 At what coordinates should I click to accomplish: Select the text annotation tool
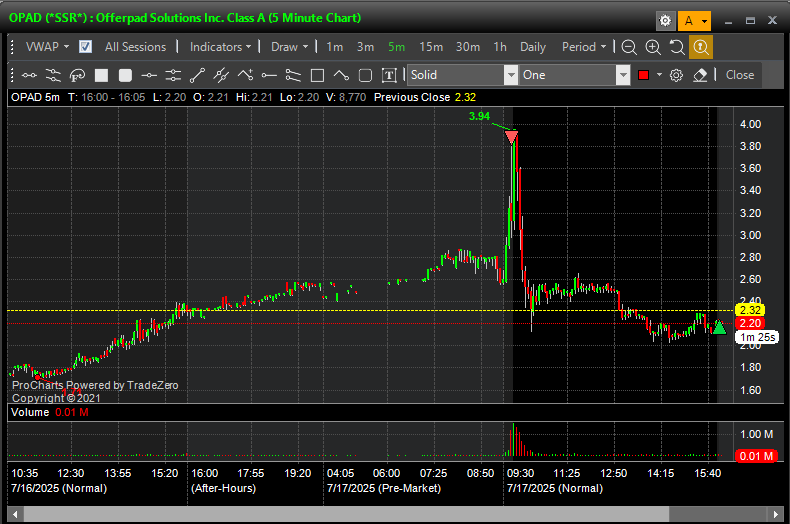pos(389,76)
